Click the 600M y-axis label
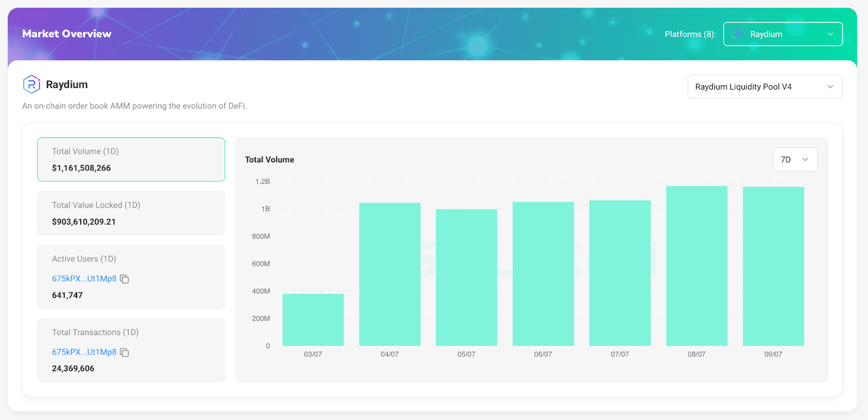868x420 pixels. 261,264
